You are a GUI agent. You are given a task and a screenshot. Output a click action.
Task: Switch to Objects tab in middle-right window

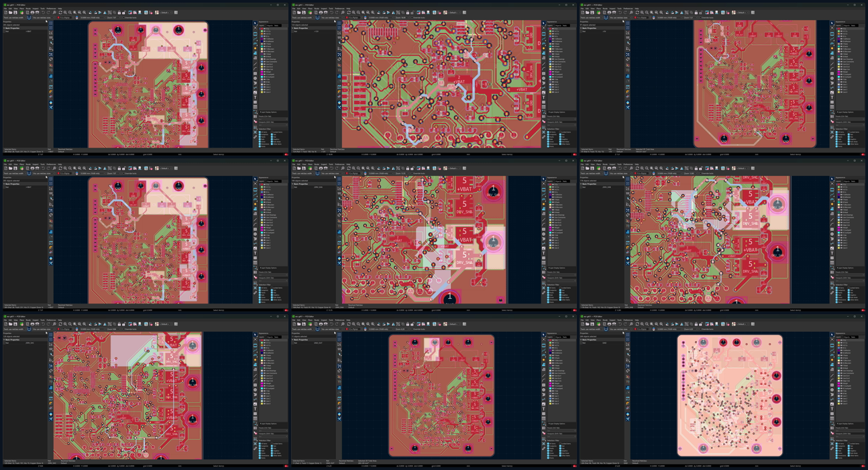click(x=848, y=181)
